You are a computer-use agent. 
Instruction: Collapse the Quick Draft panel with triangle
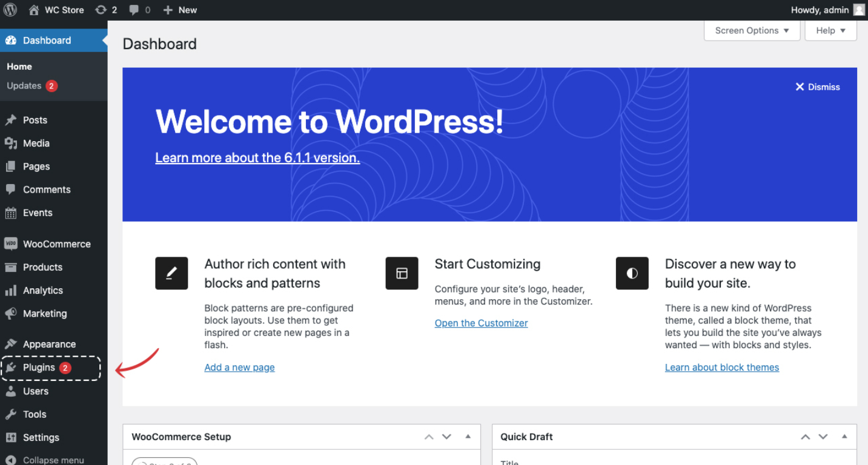844,437
